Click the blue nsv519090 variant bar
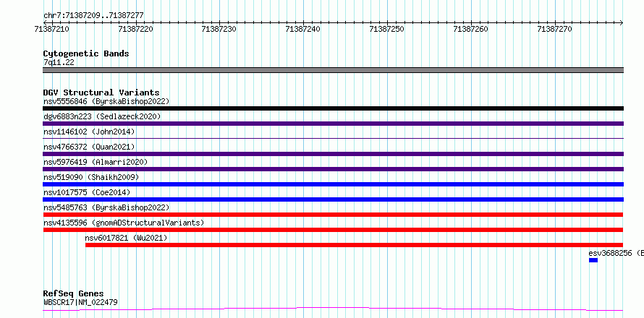Screen dimensions: 644x318 click(333, 184)
